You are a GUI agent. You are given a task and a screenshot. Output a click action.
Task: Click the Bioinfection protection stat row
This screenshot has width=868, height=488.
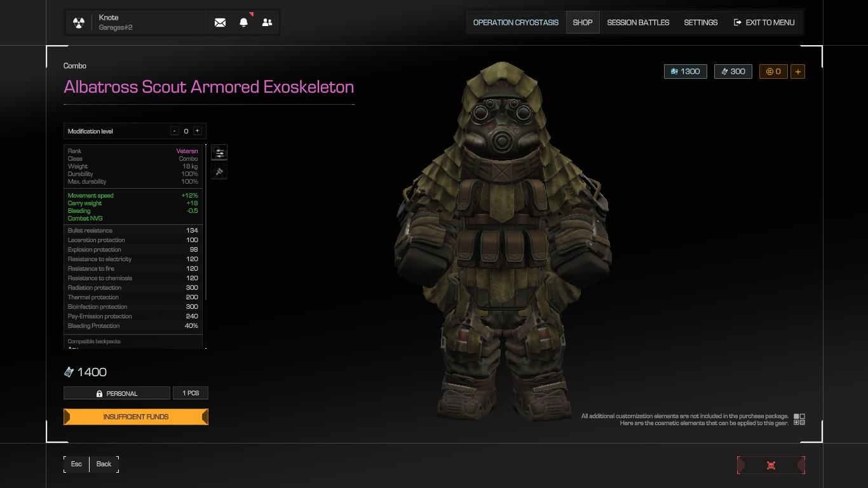(133, 307)
